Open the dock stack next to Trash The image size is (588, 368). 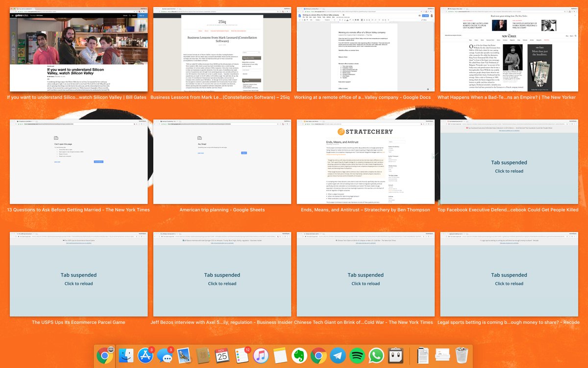pyautogui.click(x=442, y=355)
